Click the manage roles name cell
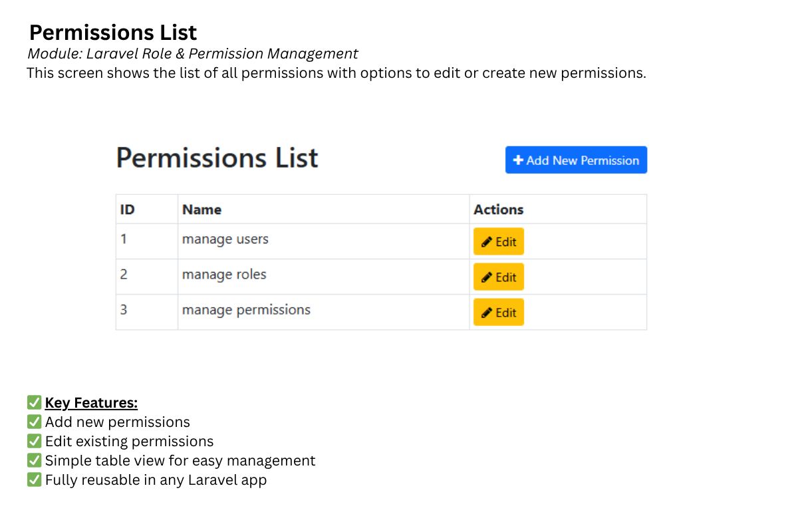The image size is (798, 532). [x=224, y=275]
